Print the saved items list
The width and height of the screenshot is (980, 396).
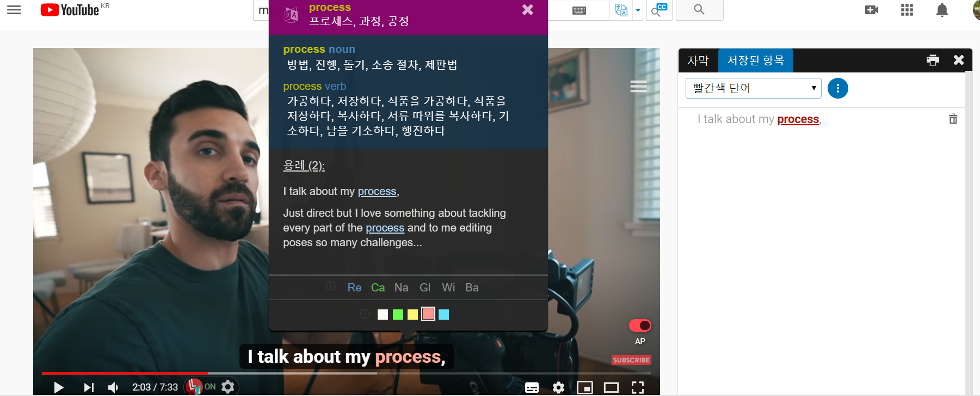pos(933,60)
